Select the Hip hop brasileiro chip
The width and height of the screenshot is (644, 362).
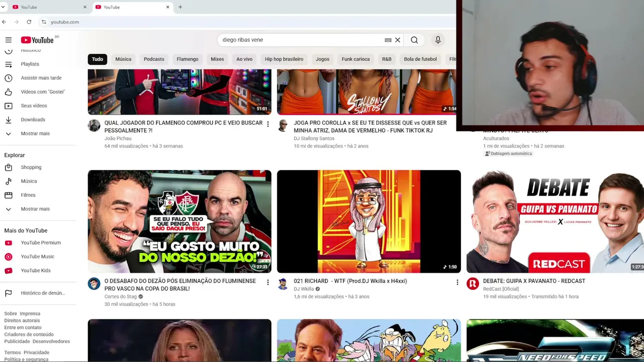click(x=284, y=59)
